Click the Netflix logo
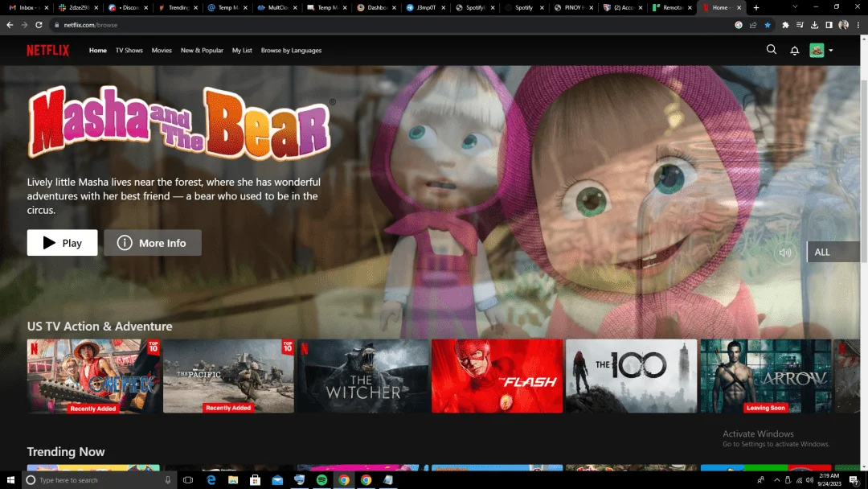Screen dimensions: 868x489 48,51
